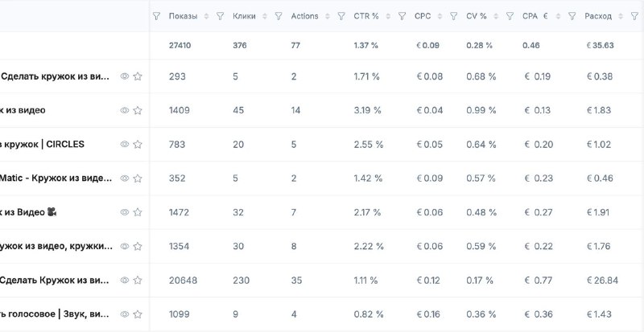The width and height of the screenshot is (644, 332).
Task: Favorite the 'голосовое | Звук' row
Action: click(138, 314)
